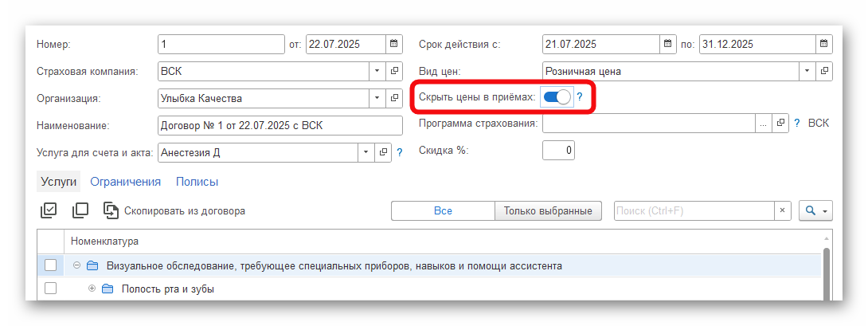Open Услуга для счета и акта dropdown
The height and width of the screenshot is (326, 868).
coord(366,152)
